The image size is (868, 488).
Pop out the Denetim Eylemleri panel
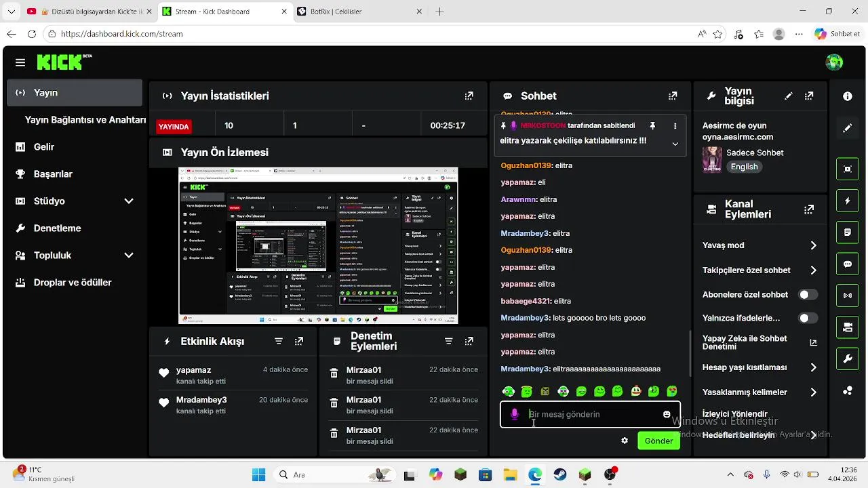tap(469, 342)
